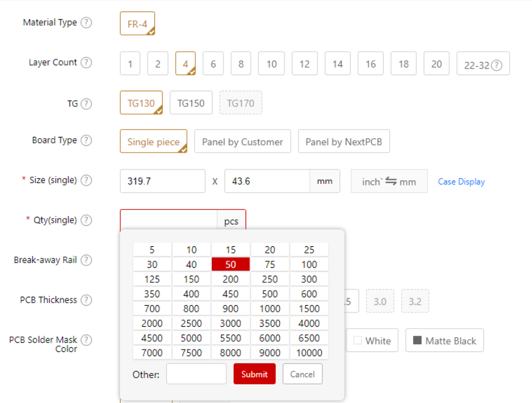Viewport: 532px width, 403px height.
Task: Click help icon next to Material Type
Action: click(x=86, y=23)
